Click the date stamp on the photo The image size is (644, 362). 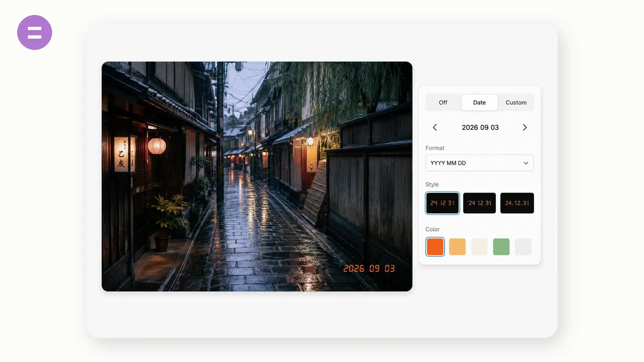pyautogui.click(x=369, y=268)
